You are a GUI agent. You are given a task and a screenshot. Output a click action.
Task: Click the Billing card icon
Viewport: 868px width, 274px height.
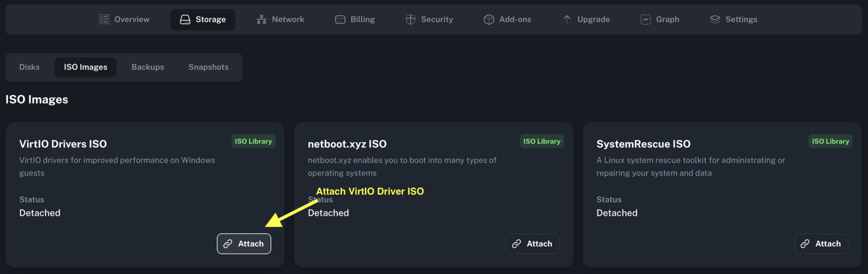pyautogui.click(x=340, y=20)
